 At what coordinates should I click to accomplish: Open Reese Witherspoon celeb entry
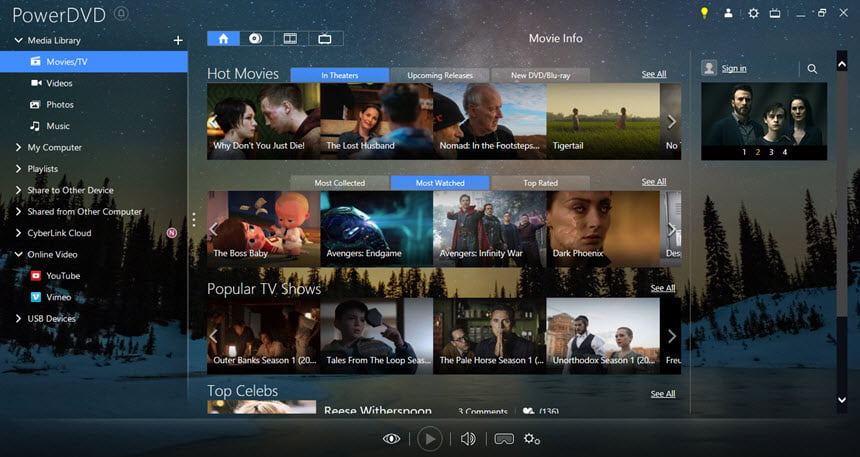pos(377,410)
